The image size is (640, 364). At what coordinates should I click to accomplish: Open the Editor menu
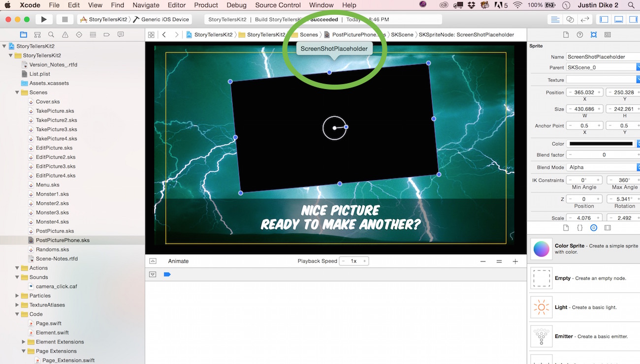177,5
